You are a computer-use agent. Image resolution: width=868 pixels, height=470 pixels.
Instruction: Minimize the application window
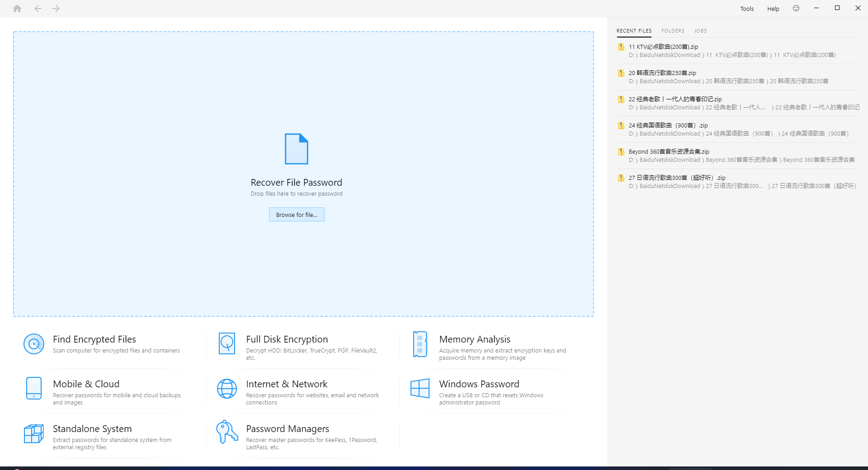(816, 8)
